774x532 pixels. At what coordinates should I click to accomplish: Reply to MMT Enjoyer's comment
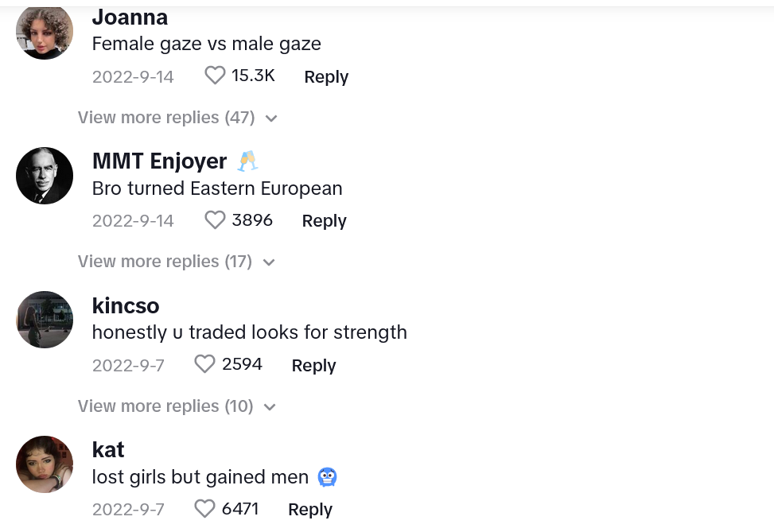pyautogui.click(x=325, y=220)
